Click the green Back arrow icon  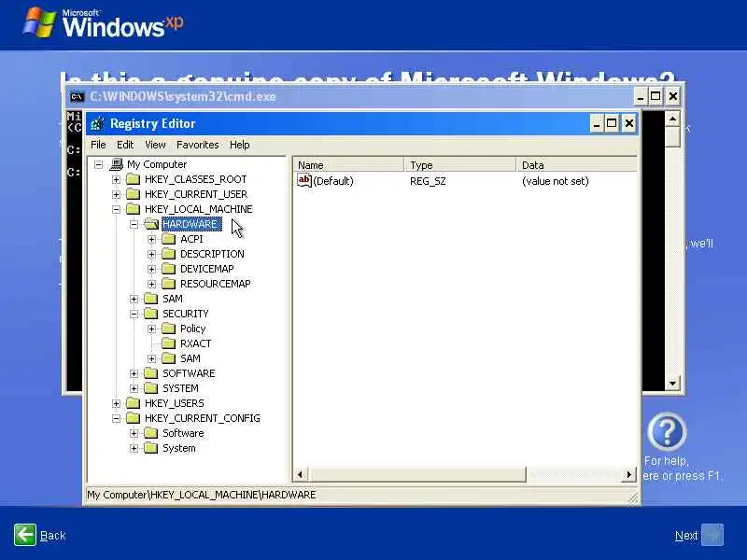25,535
